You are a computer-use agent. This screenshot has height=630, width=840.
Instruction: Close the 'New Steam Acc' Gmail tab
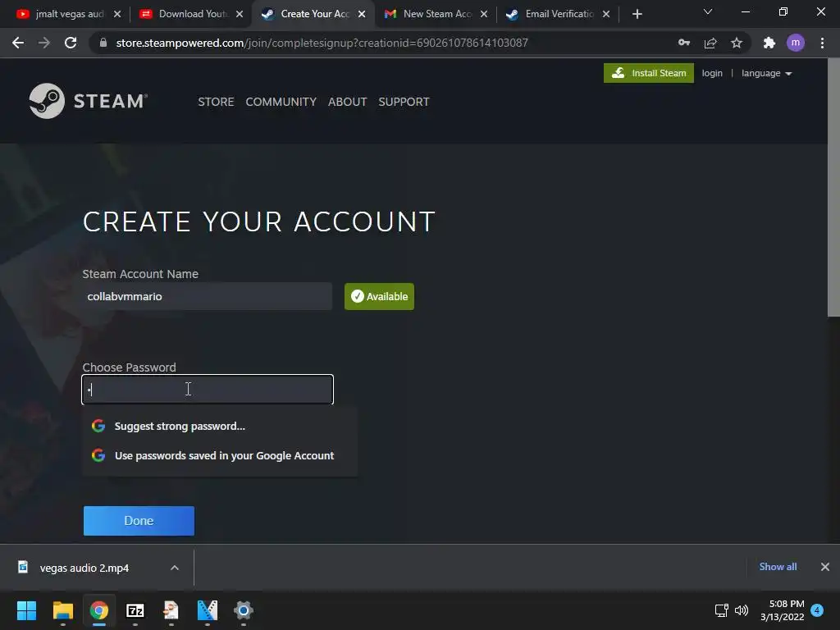[x=484, y=14]
